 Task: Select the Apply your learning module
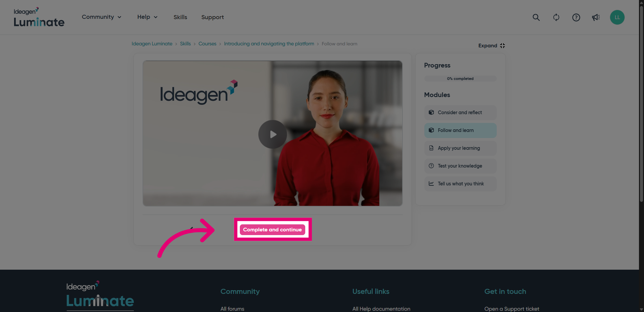click(460, 148)
